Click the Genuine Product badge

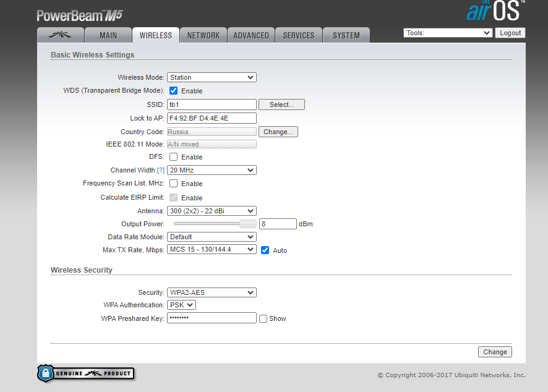(x=86, y=373)
